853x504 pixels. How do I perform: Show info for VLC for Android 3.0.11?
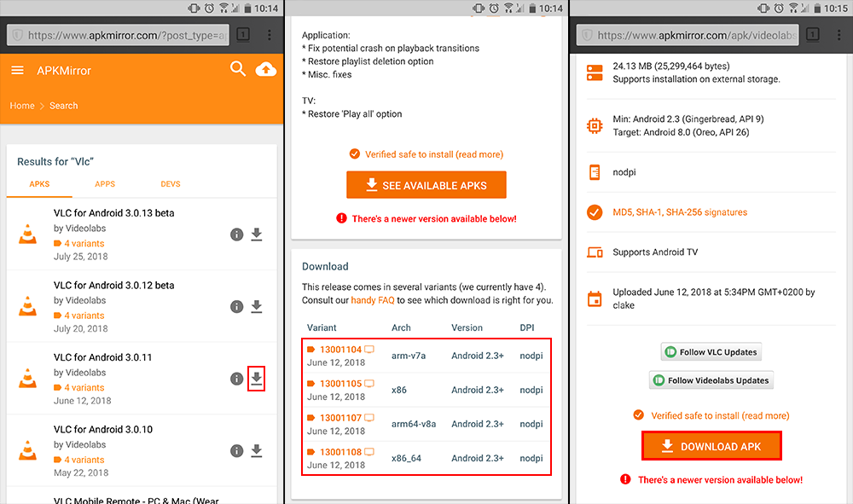click(x=236, y=379)
